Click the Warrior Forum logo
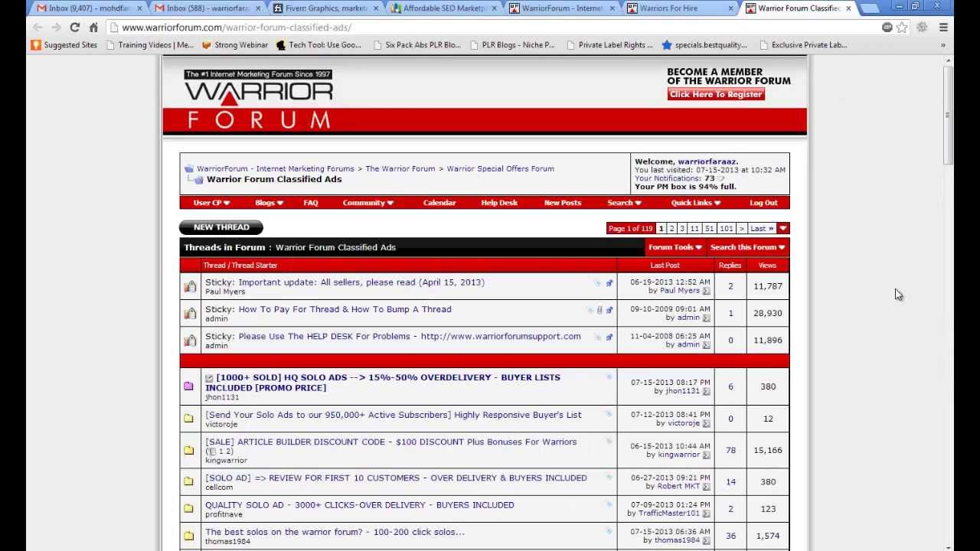980x551 pixels. 259,99
